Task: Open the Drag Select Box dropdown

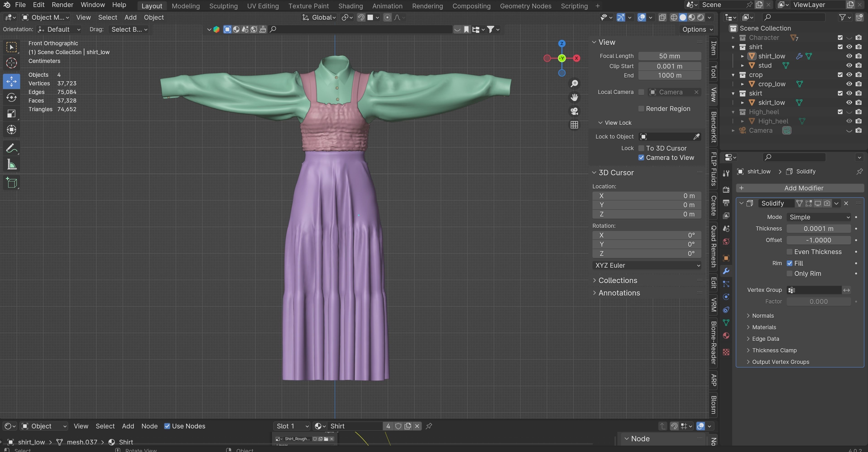Action: click(x=129, y=29)
